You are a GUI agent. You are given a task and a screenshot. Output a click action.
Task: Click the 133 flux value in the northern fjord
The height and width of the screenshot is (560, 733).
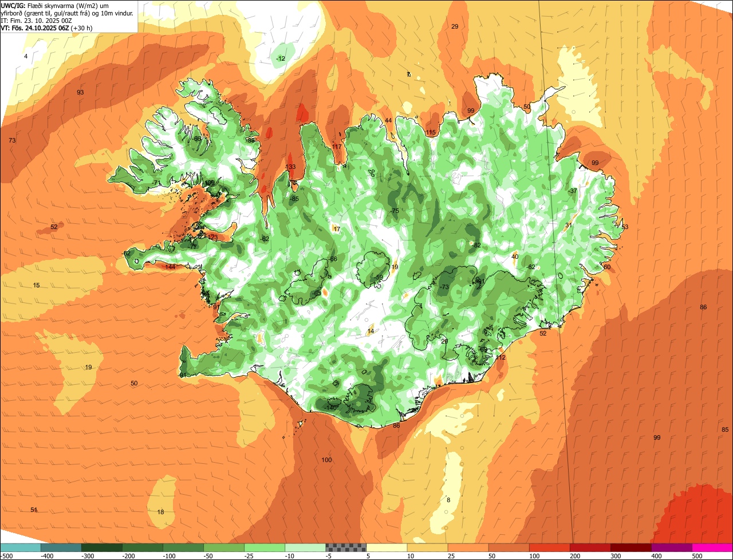(290, 167)
